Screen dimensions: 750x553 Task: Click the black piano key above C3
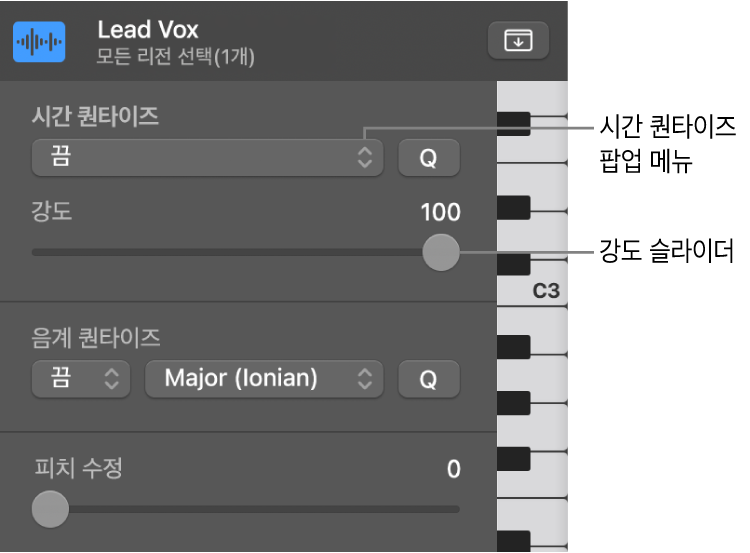514,264
